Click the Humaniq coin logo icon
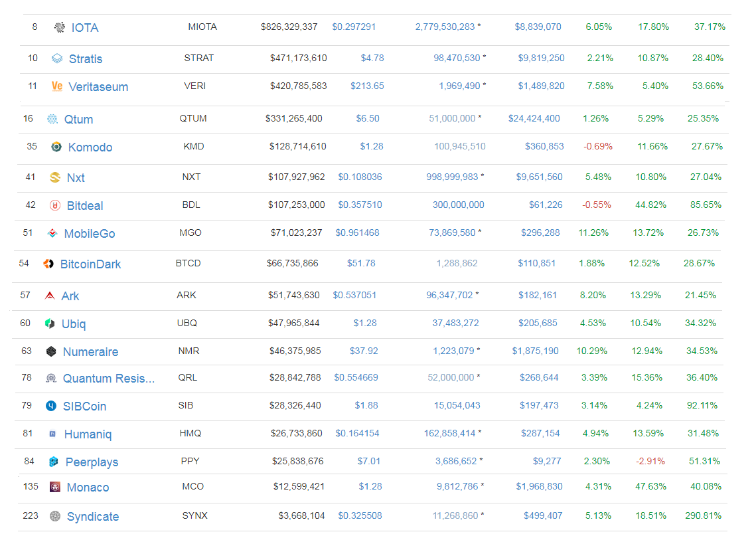Image resolution: width=756 pixels, height=540 pixels. pos(52,434)
